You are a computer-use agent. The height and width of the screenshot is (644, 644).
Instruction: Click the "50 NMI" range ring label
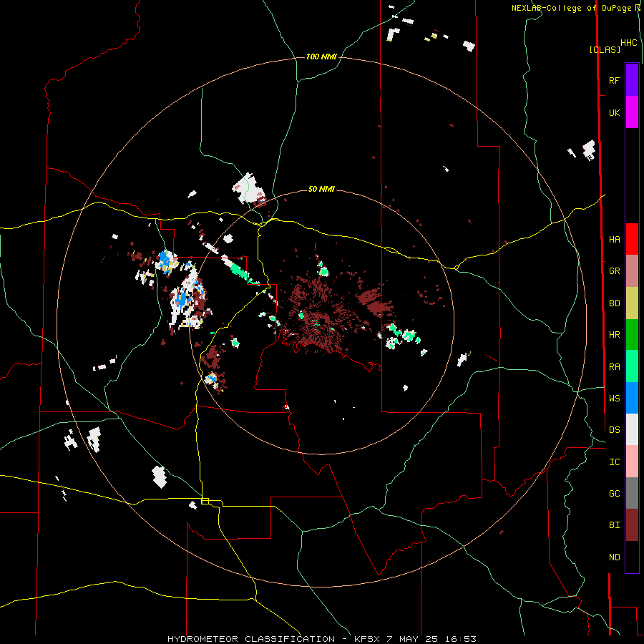(x=321, y=189)
